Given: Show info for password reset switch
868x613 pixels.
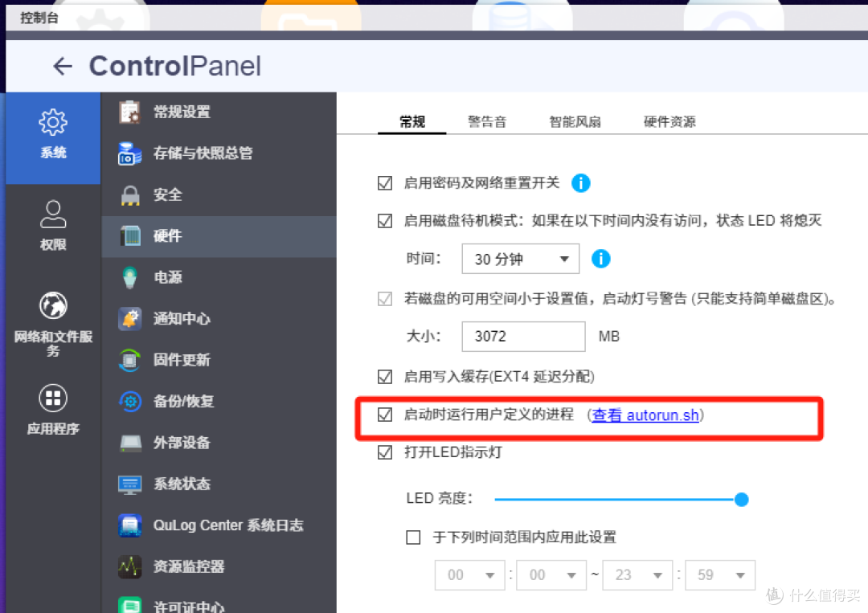Looking at the screenshot, I should point(581,182).
